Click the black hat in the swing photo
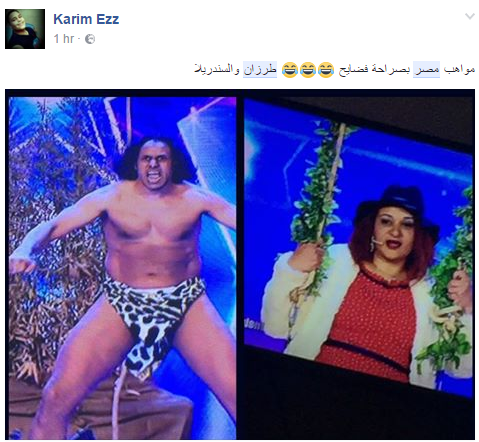 point(397,203)
